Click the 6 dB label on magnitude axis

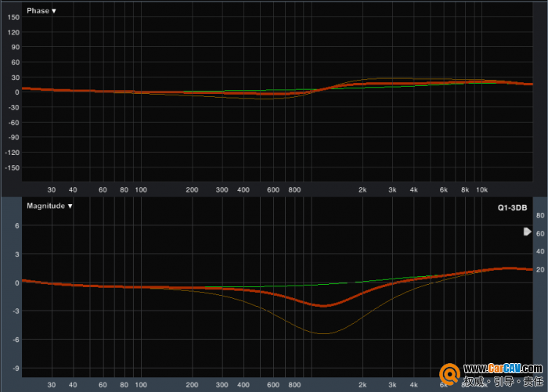[16, 226]
